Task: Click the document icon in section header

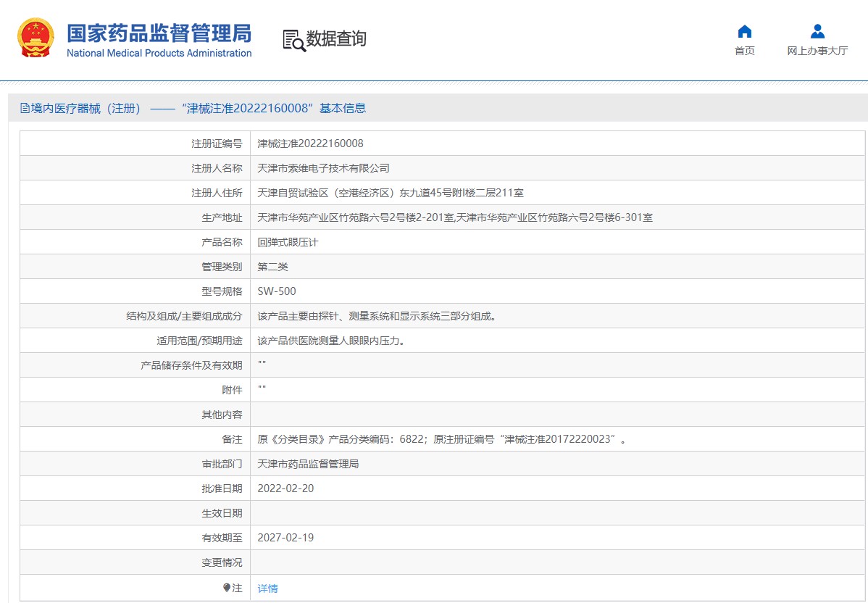Action: [x=25, y=109]
